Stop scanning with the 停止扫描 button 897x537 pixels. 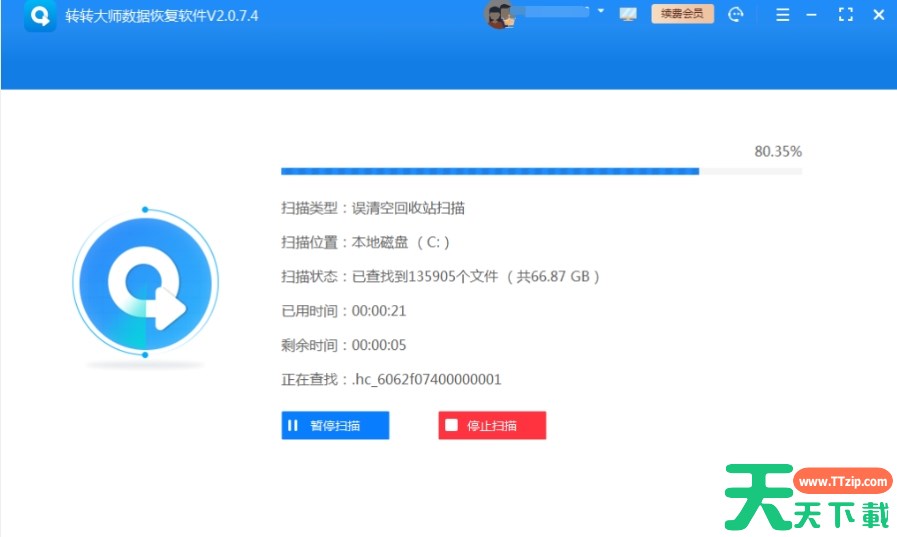(492, 425)
